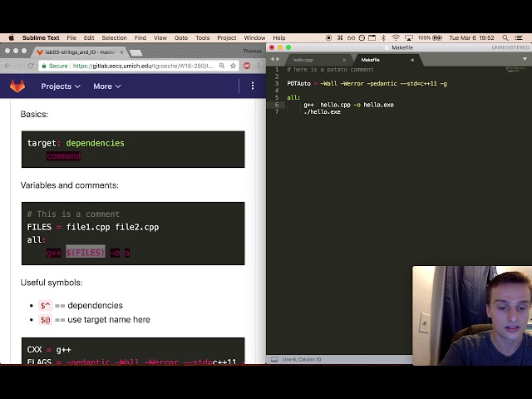This screenshot has height=399, width=532.
Task: Click the clock showing Tue Mar 6 19:52
Action: click(471, 38)
